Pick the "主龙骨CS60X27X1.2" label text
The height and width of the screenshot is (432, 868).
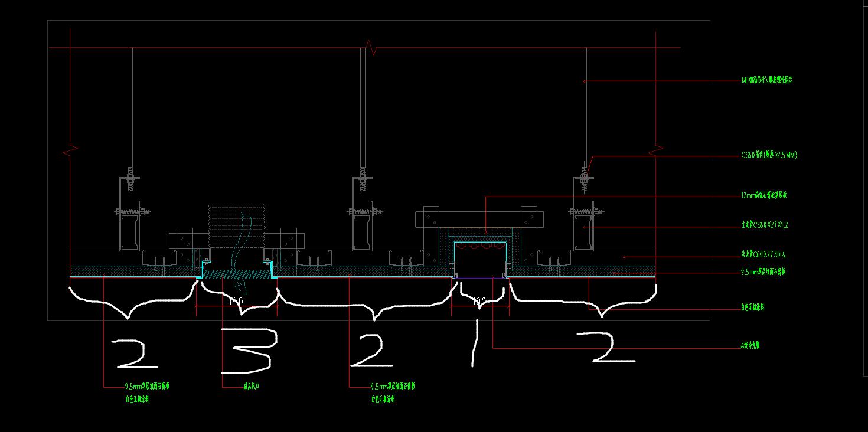tap(765, 225)
